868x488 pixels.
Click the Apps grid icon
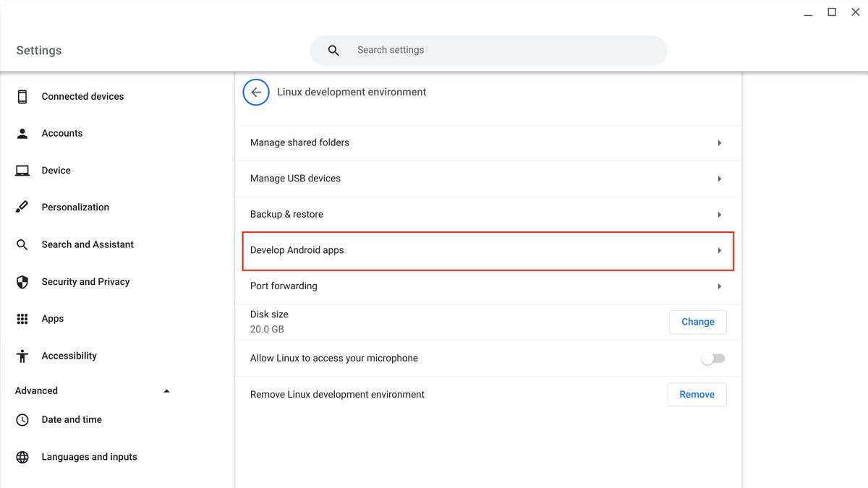[x=22, y=319]
